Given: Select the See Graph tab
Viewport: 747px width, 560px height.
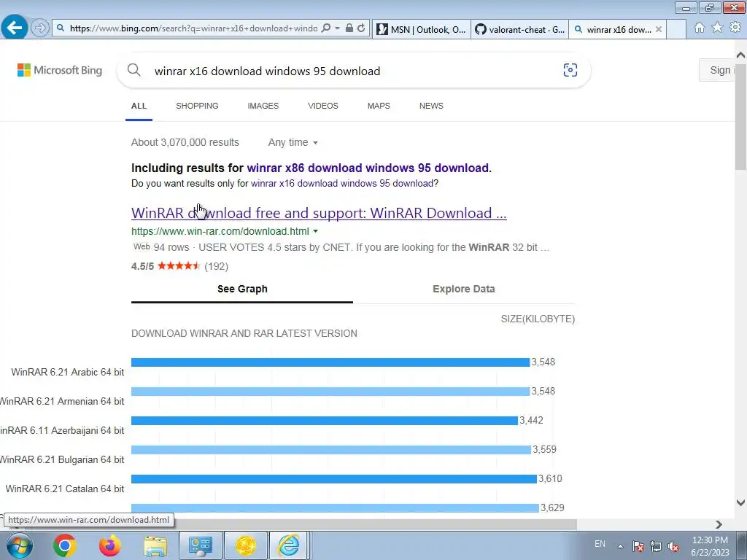Looking at the screenshot, I should click(242, 289).
